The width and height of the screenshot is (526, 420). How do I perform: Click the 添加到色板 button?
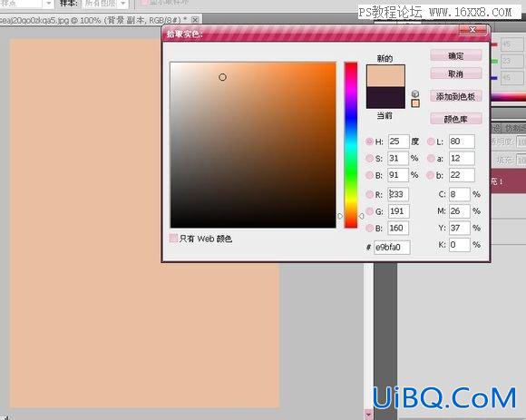tap(456, 97)
